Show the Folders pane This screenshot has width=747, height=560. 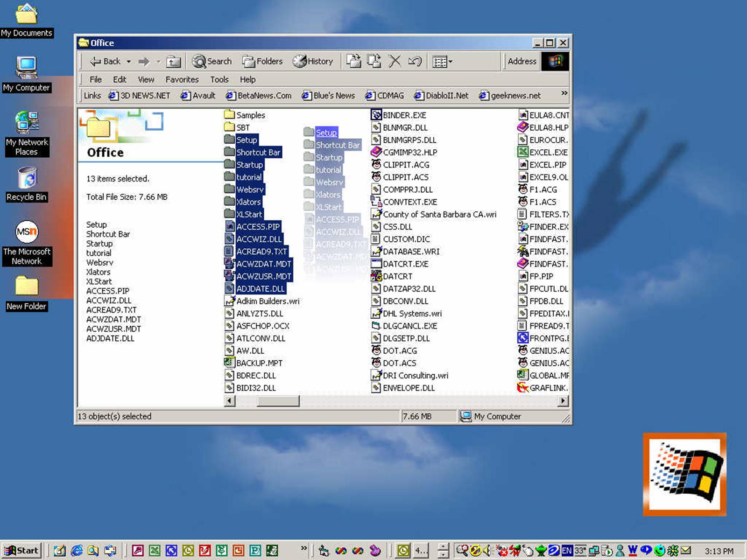pyautogui.click(x=262, y=61)
